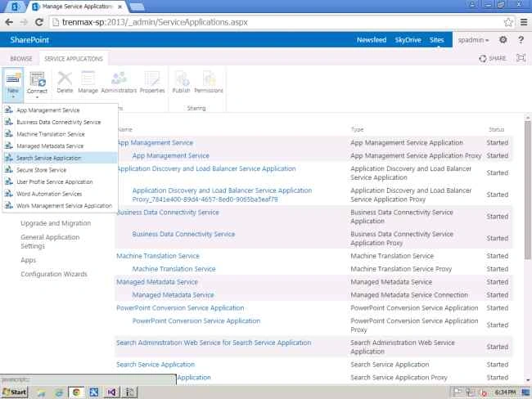The image size is (532, 399).
Task: Bookmark page with the star icon
Action: pos(508,22)
